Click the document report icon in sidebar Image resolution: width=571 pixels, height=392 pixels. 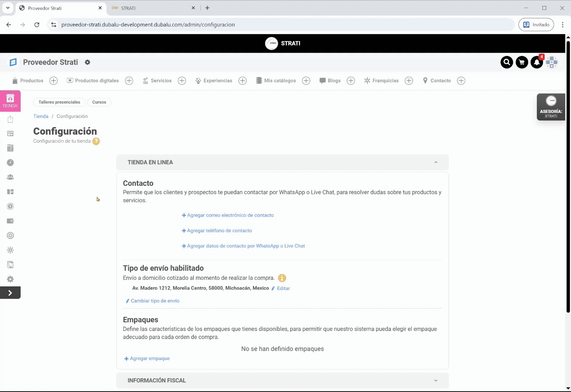(x=10, y=265)
